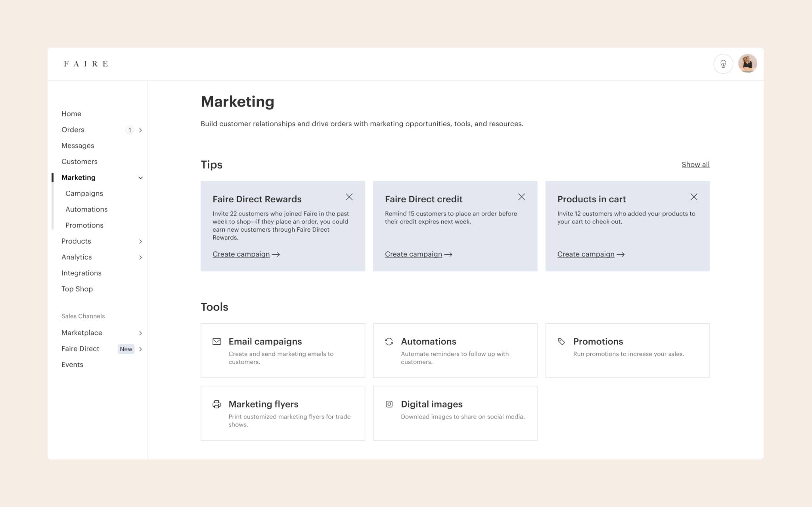Viewport: 812px width, 507px height.
Task: Expand the Analytics sidebar chevron
Action: coord(140,257)
